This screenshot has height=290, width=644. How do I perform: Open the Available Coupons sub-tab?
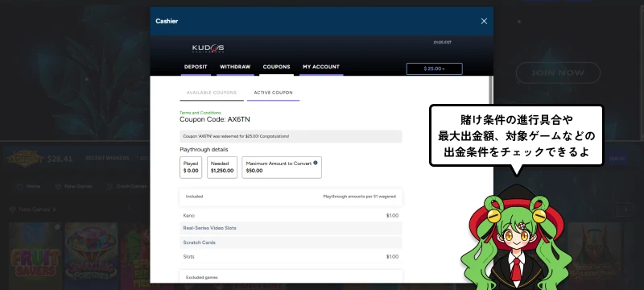click(x=212, y=93)
